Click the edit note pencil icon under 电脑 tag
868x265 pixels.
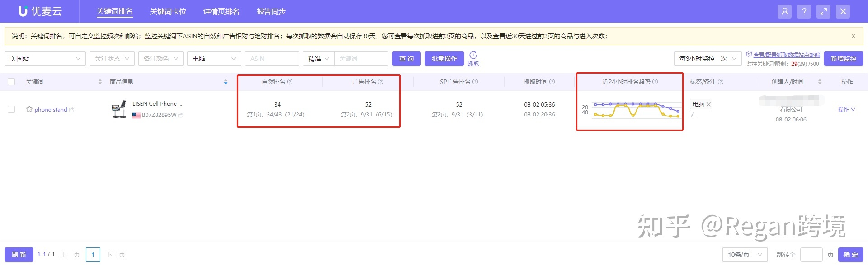(693, 115)
